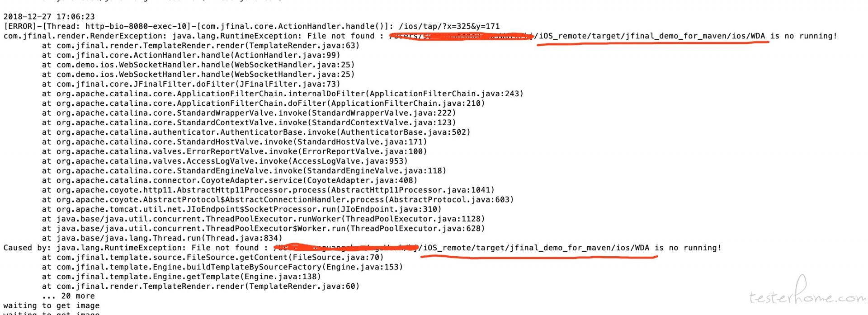Click ErrorReportValve.java:100 reference
Screen dimensions: 868x315
point(363,151)
